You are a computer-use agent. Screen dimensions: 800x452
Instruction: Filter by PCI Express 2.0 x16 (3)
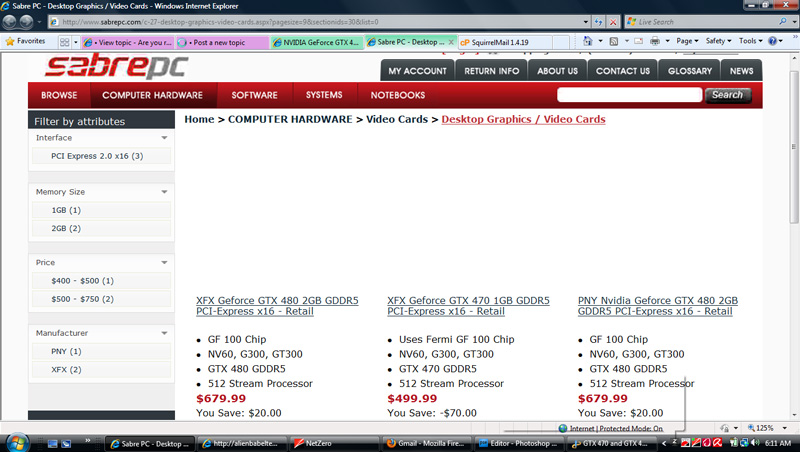pos(101,156)
